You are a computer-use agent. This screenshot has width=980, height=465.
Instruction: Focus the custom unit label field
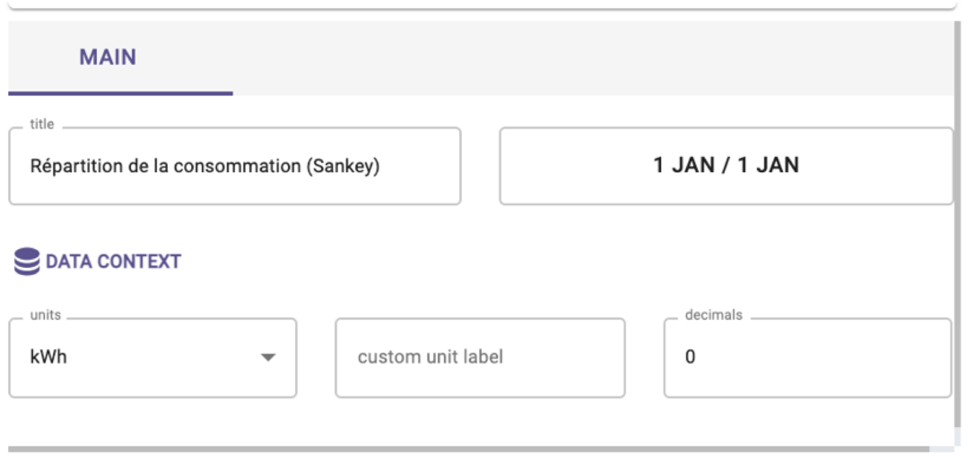coord(480,357)
